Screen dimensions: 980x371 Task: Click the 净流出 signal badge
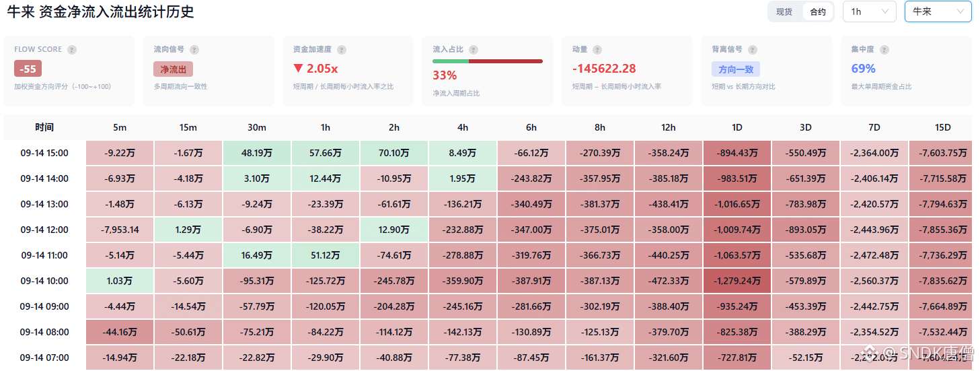click(x=173, y=69)
